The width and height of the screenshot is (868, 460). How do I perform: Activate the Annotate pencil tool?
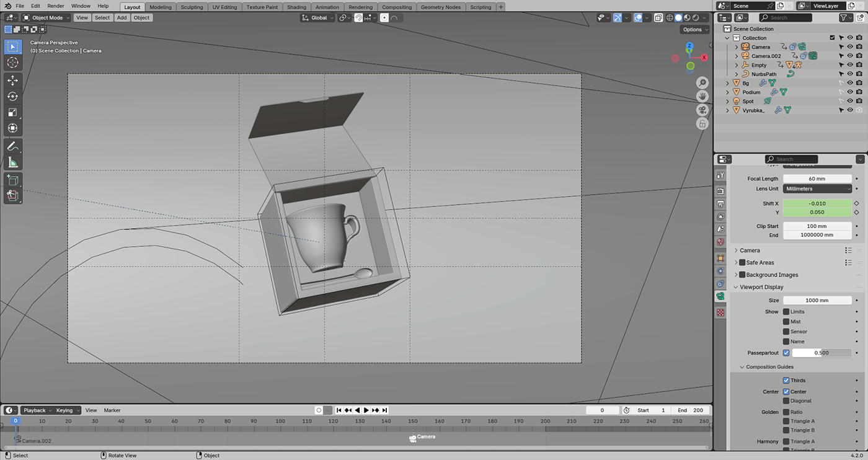pyautogui.click(x=12, y=147)
